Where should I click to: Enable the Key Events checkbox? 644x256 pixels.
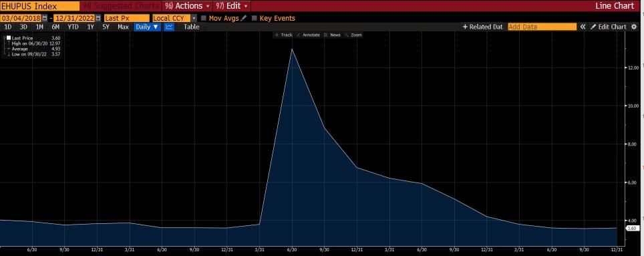[x=255, y=18]
